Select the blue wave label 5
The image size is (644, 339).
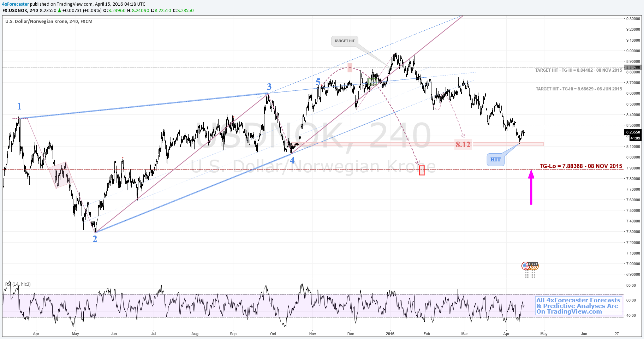(x=318, y=83)
